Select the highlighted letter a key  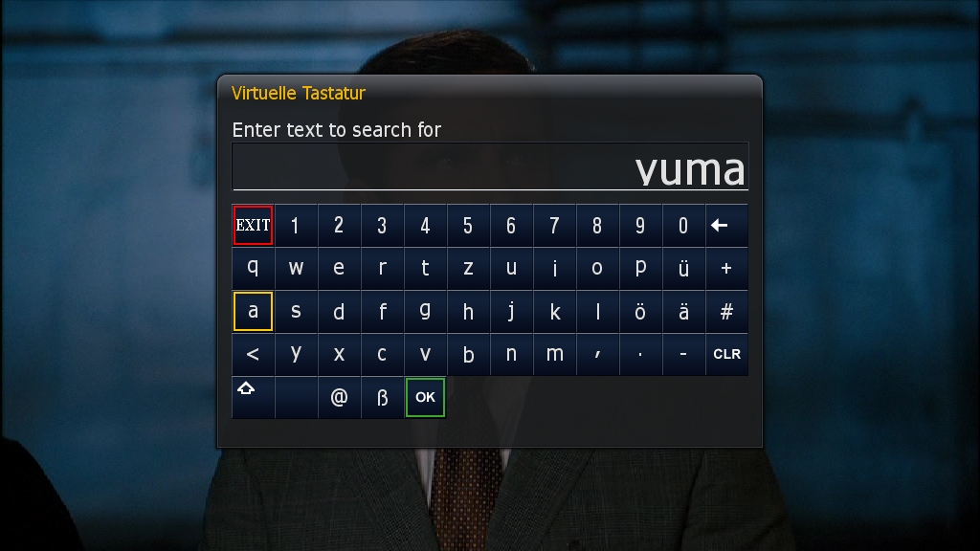pyautogui.click(x=253, y=311)
